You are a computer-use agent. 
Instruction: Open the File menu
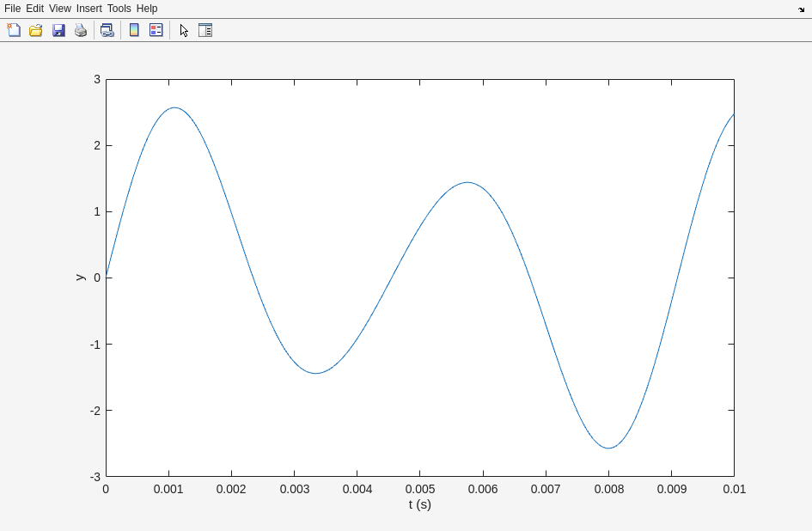point(12,9)
